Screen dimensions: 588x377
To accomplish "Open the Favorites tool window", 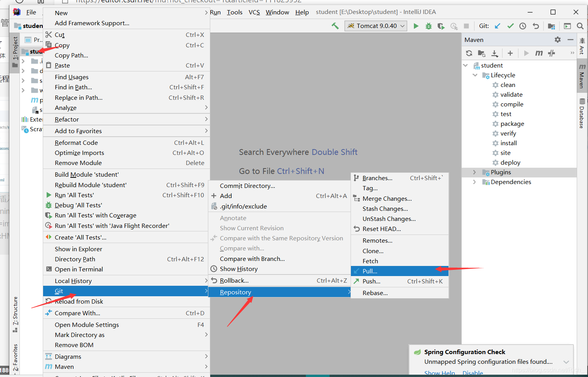I will [x=15, y=358].
